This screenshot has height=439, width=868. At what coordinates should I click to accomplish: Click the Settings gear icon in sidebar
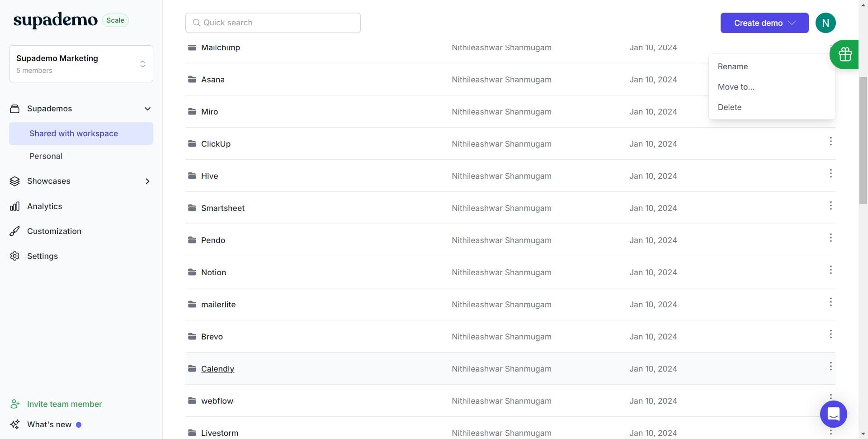[14, 256]
